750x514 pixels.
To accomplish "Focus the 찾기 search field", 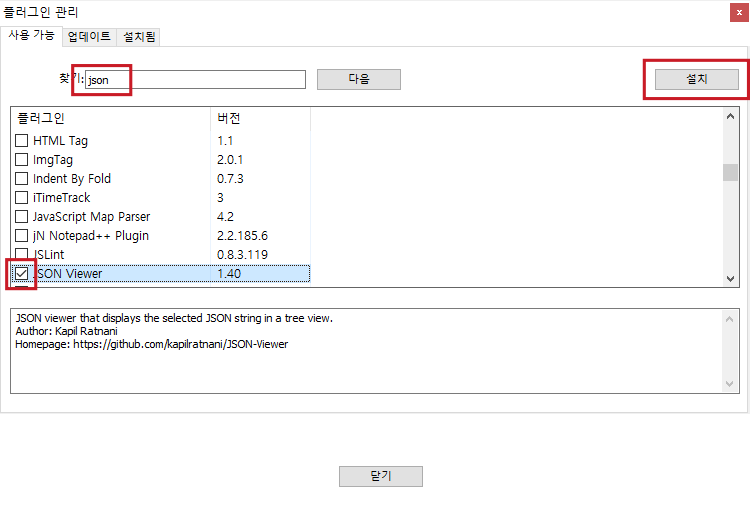I will pos(195,79).
